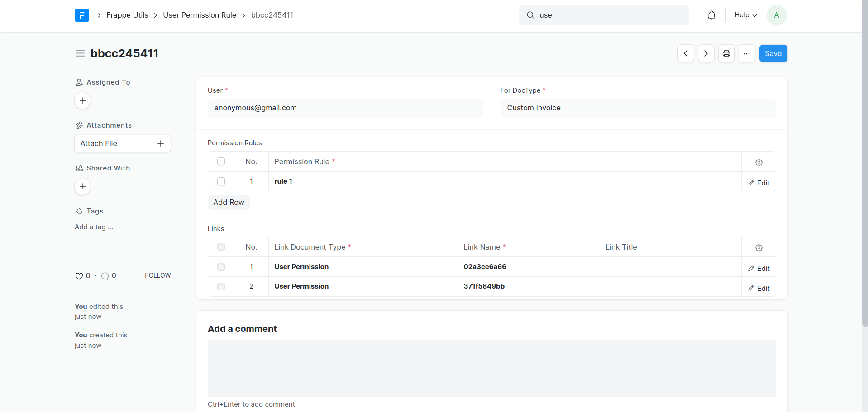The height and width of the screenshot is (412, 868).
Task: Click the Frappe home logo icon
Action: pyautogui.click(x=82, y=15)
